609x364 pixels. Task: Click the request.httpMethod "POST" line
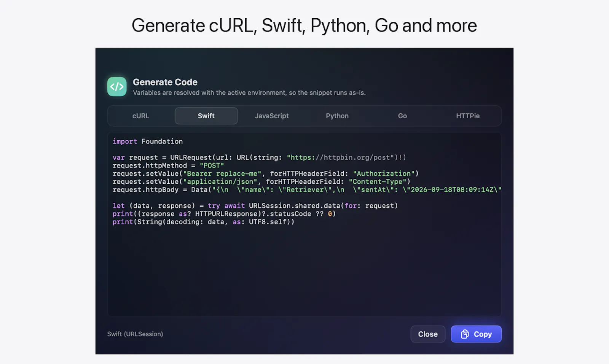[x=168, y=165]
